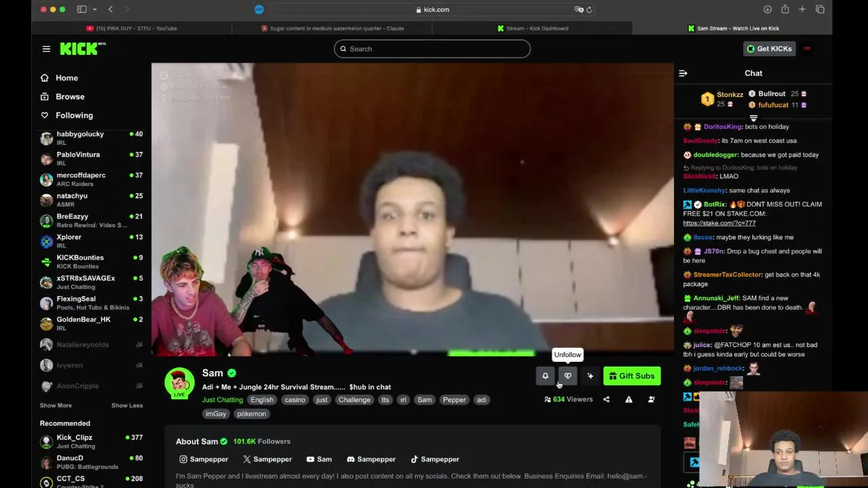
Task: Click the sparkle icon beside Gift Subs
Action: 590,376
